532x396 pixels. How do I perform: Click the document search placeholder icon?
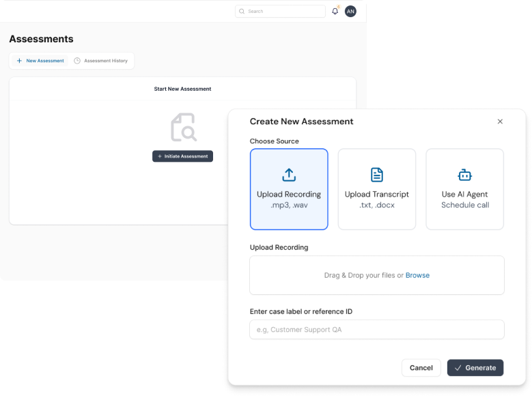click(183, 128)
